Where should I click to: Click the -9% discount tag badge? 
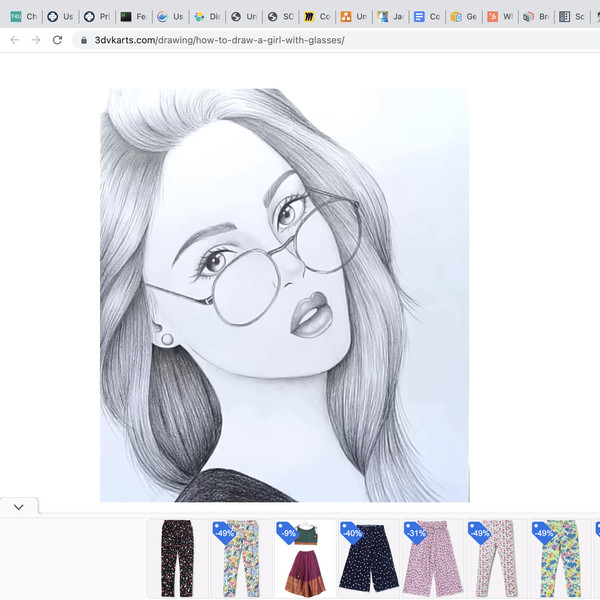tap(288, 532)
